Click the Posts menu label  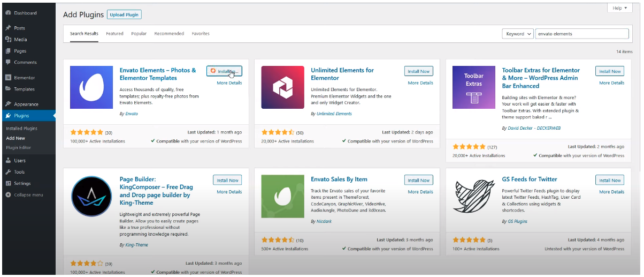(20, 28)
